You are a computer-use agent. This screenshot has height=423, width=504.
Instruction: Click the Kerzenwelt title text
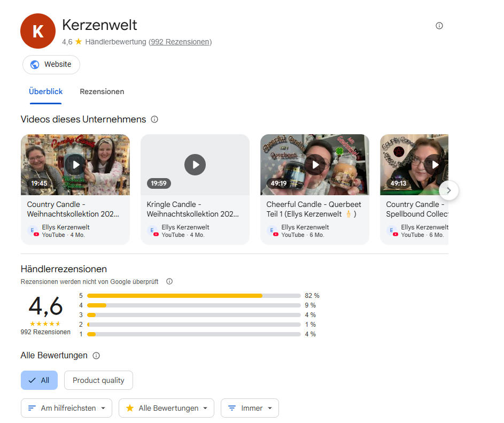tap(99, 25)
